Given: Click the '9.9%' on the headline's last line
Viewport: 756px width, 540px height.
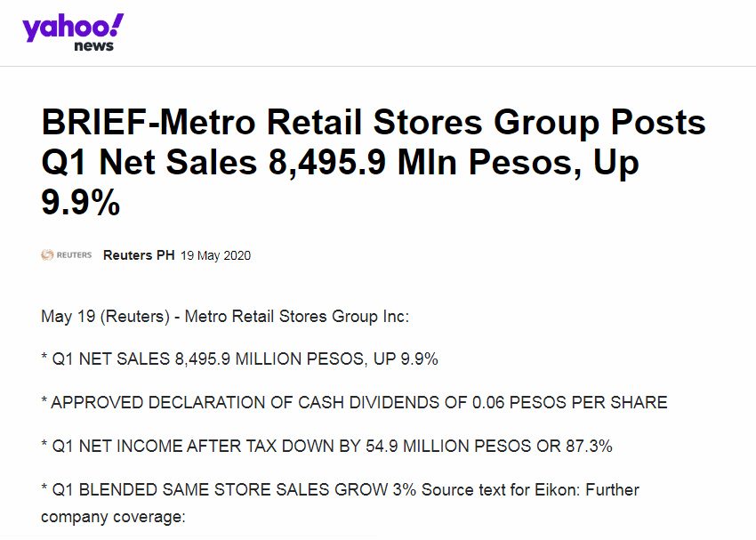Looking at the screenshot, I should (x=81, y=203).
